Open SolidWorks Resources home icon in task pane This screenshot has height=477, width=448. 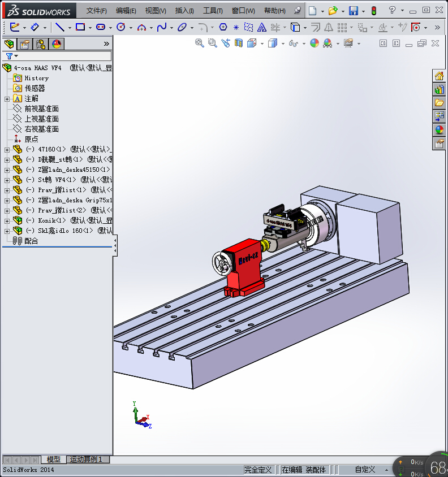pyautogui.click(x=439, y=76)
